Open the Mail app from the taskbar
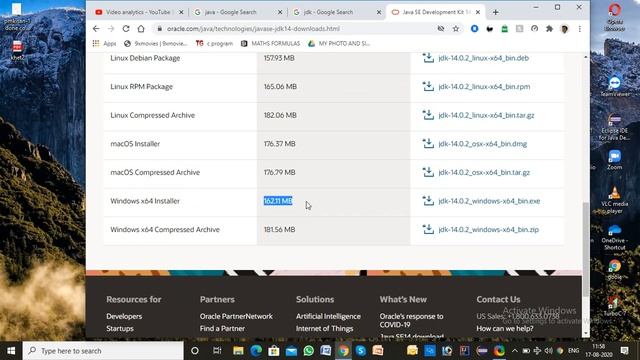This screenshot has width=640, height=360. [x=291, y=351]
